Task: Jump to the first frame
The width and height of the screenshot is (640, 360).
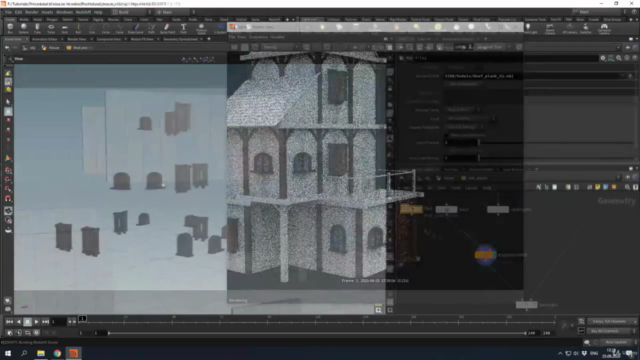Action: [9, 322]
